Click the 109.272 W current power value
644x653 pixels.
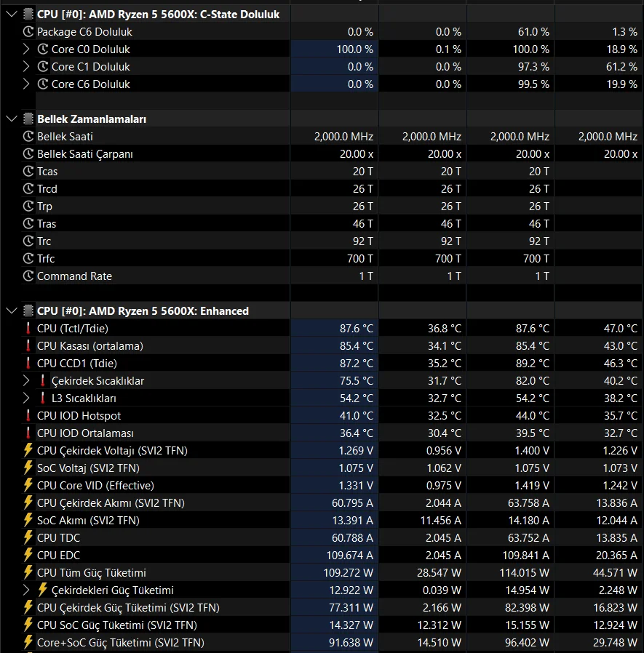click(x=348, y=572)
